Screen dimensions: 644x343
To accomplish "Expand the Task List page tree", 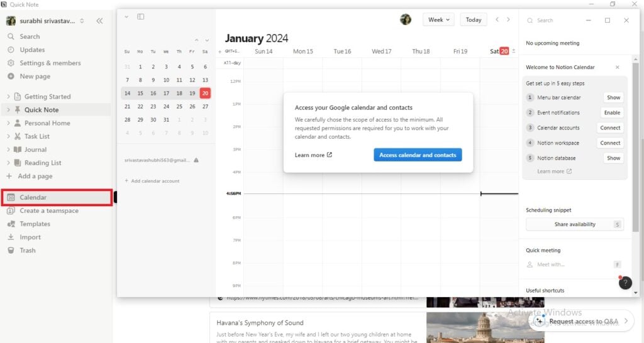I will tap(8, 136).
